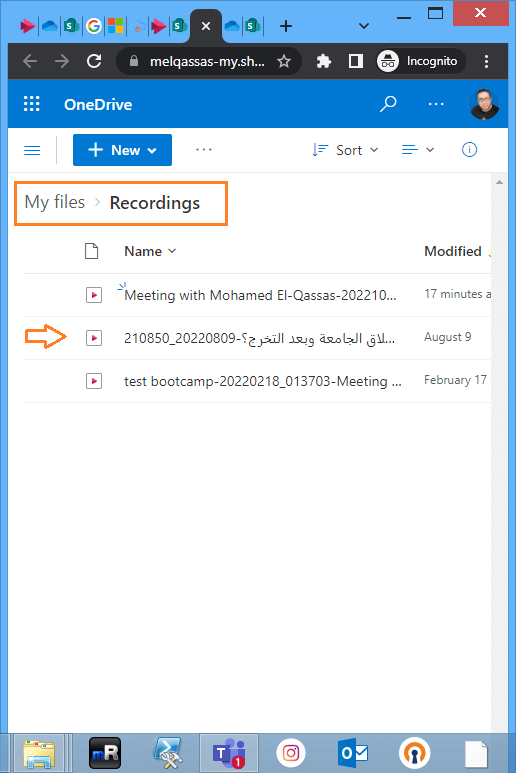Open the Meeting with Mohamed El-Qassas recording

[260, 295]
